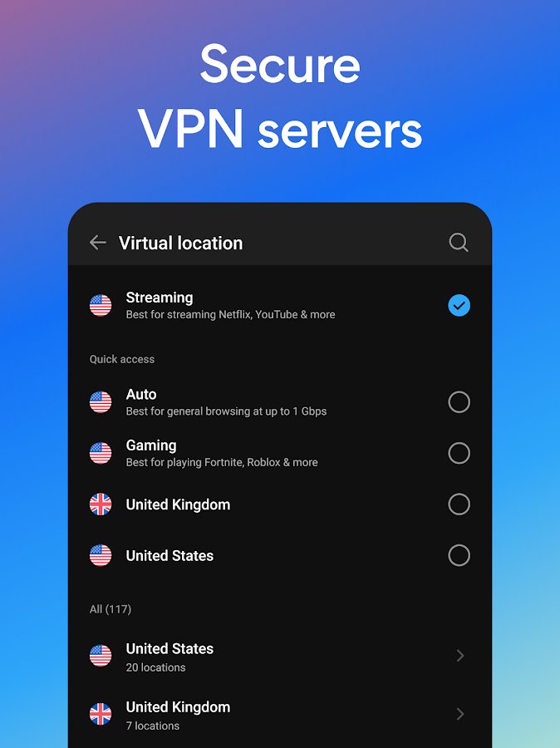Tap the US flag beside 20 locations
This screenshot has width=560, height=748.
pyautogui.click(x=101, y=656)
